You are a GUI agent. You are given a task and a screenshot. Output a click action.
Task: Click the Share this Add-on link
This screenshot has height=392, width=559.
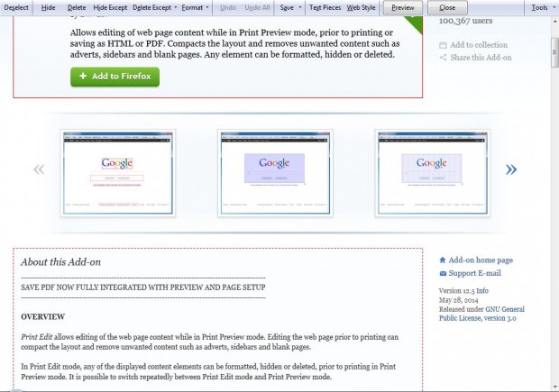coord(481,58)
